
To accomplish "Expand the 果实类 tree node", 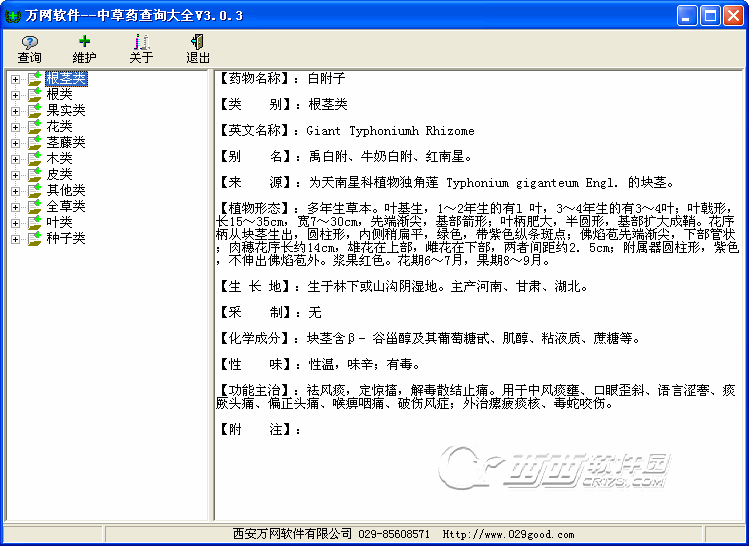I will coord(15,111).
